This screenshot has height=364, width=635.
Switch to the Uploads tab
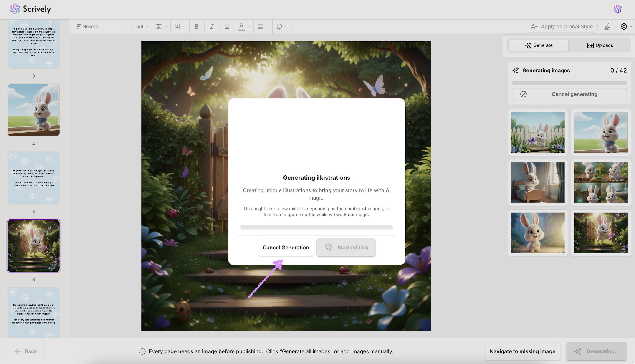[600, 45]
